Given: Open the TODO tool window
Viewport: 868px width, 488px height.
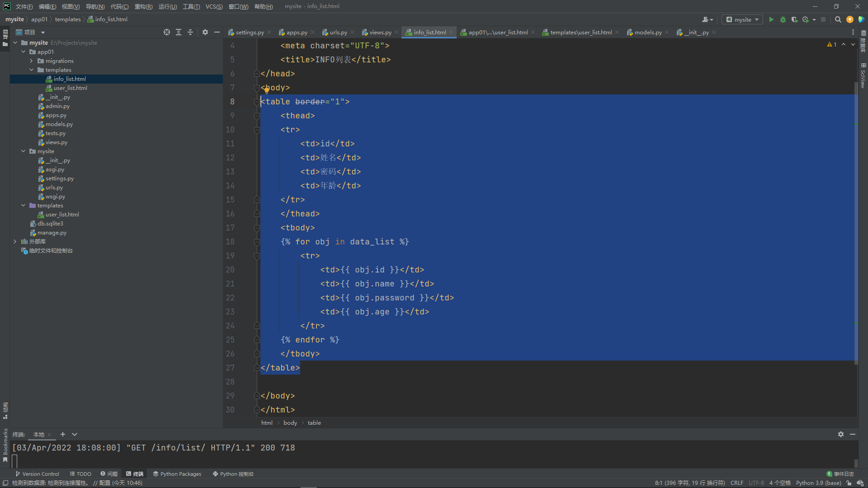Looking at the screenshot, I should [80, 474].
